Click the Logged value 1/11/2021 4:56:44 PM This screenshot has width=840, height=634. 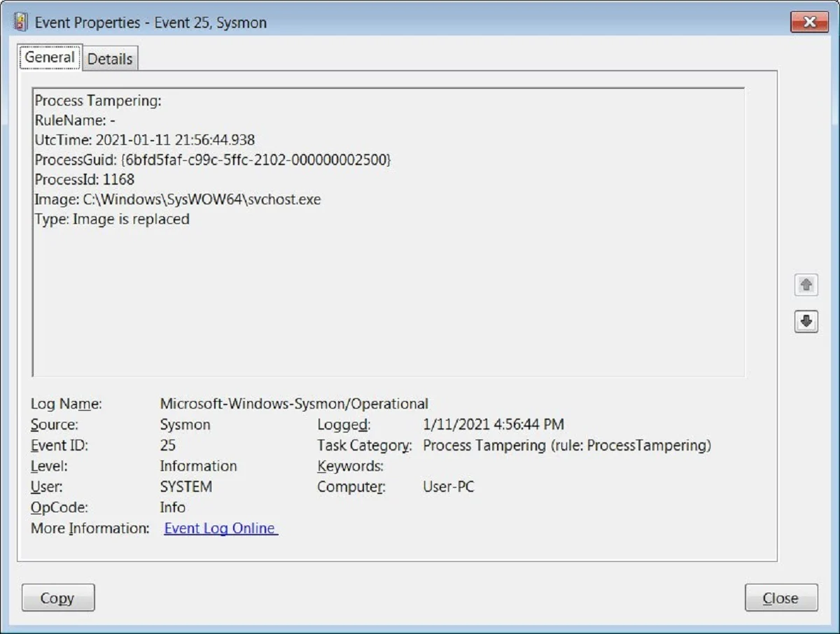493,425
